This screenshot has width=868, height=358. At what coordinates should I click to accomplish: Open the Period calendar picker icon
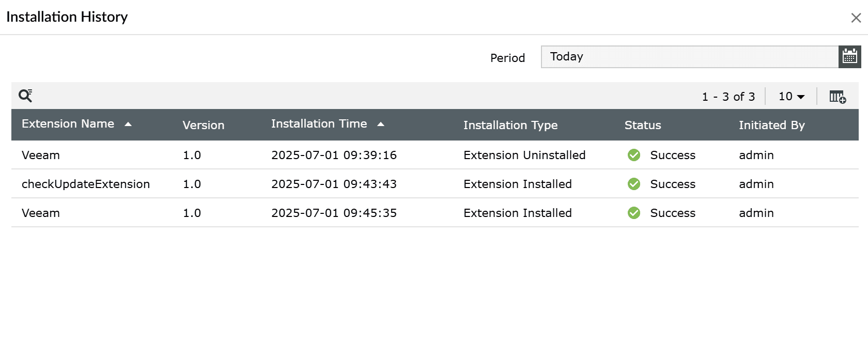click(849, 56)
